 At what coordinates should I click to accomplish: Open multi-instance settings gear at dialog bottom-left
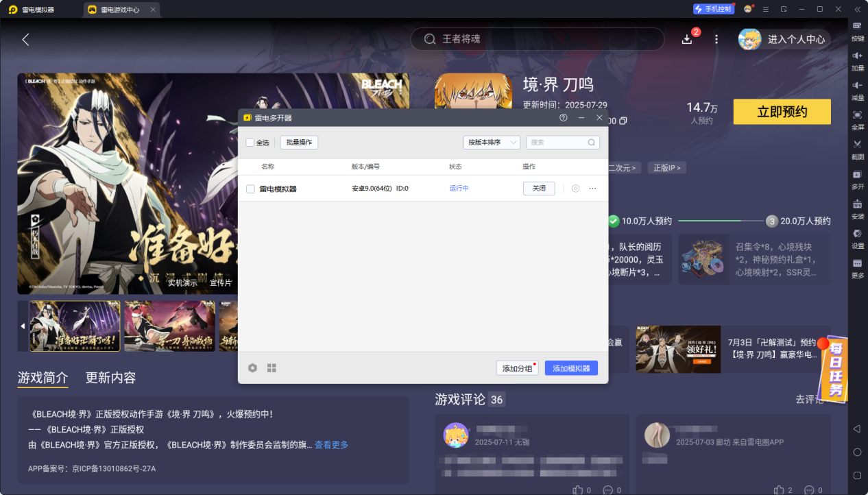pos(252,368)
